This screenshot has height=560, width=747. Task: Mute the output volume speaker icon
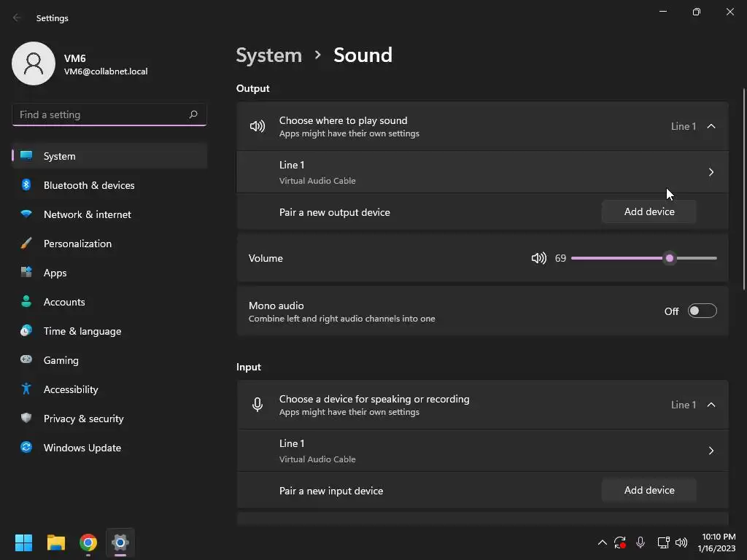(x=539, y=258)
